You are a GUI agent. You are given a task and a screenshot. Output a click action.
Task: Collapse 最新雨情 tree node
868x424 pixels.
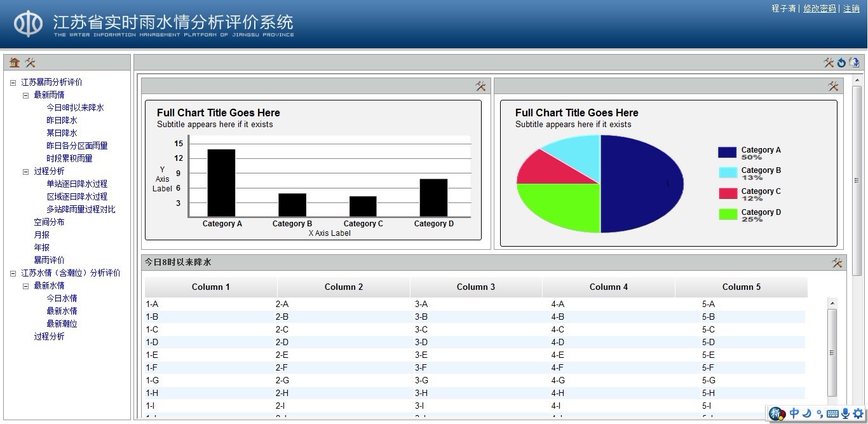pyautogui.click(x=25, y=95)
